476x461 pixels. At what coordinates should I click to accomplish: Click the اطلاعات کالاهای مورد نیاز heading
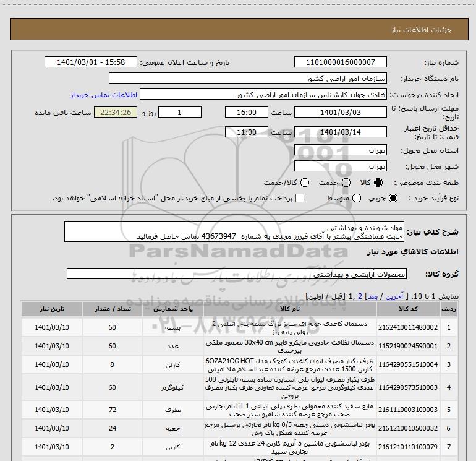pyautogui.click(x=413, y=252)
